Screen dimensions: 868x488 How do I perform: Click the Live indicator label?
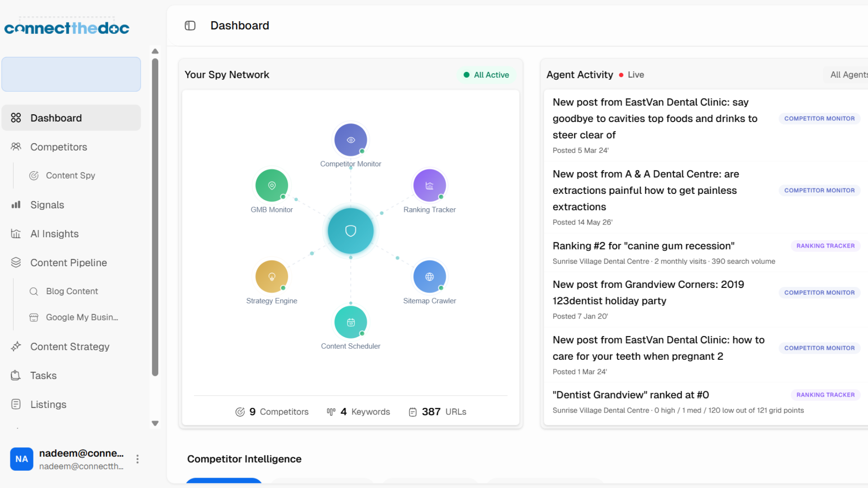click(x=632, y=75)
